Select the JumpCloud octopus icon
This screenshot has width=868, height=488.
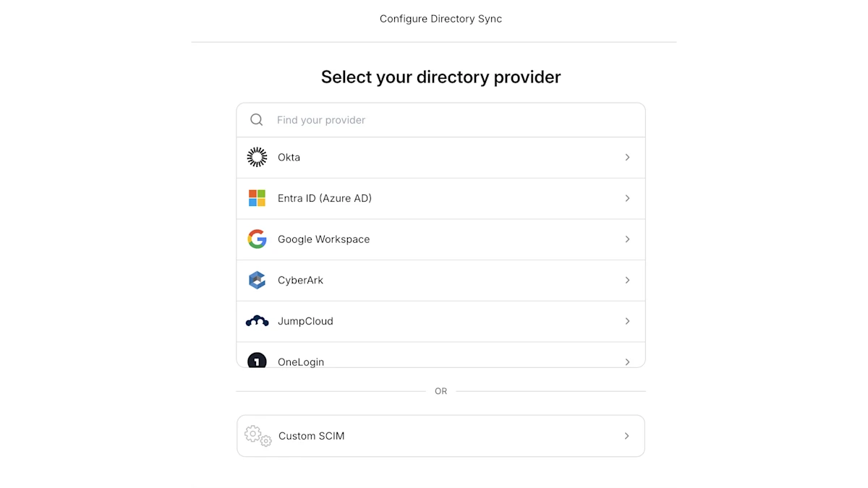click(257, 321)
